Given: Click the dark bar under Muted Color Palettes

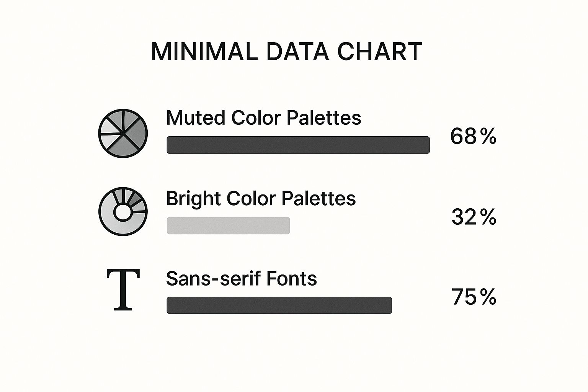Looking at the screenshot, I should tap(298, 145).
